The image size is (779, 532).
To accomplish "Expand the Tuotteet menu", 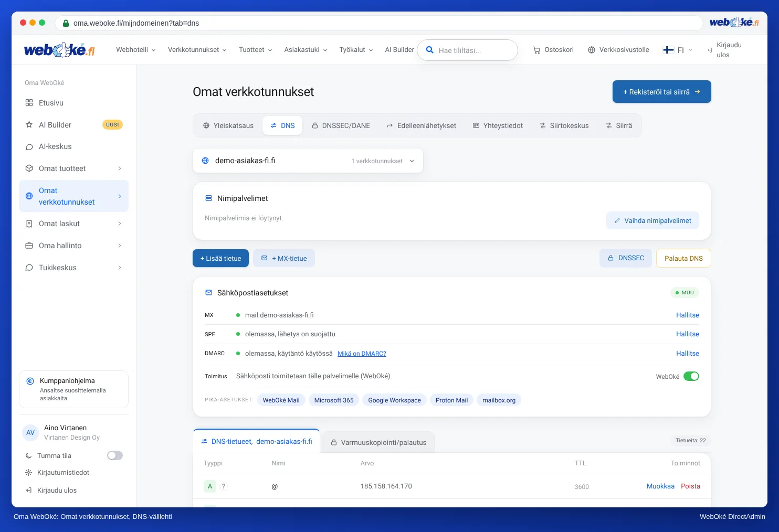I will coord(256,50).
